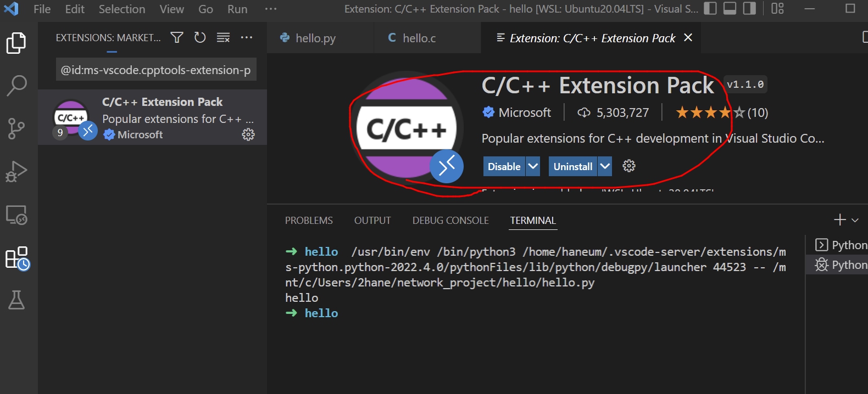Screen dimensions: 868x394
Task: Toggle primary side bar layout icon
Action: point(710,8)
